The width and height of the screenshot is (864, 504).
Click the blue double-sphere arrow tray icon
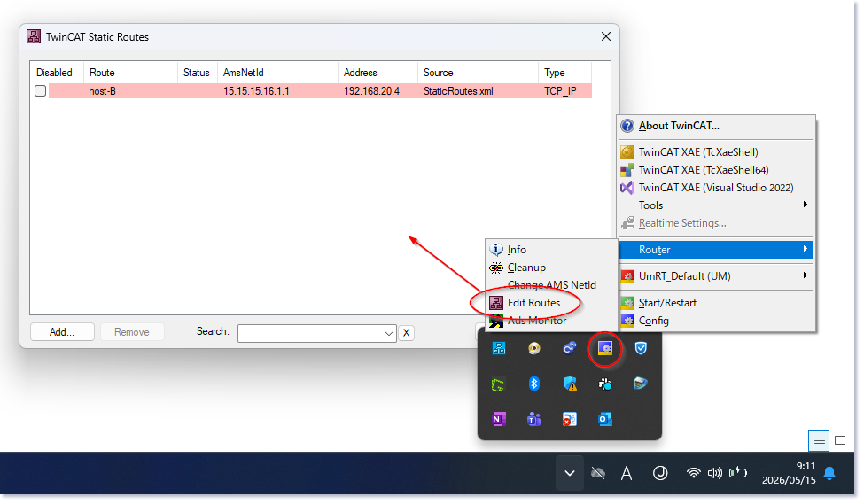tap(569, 348)
